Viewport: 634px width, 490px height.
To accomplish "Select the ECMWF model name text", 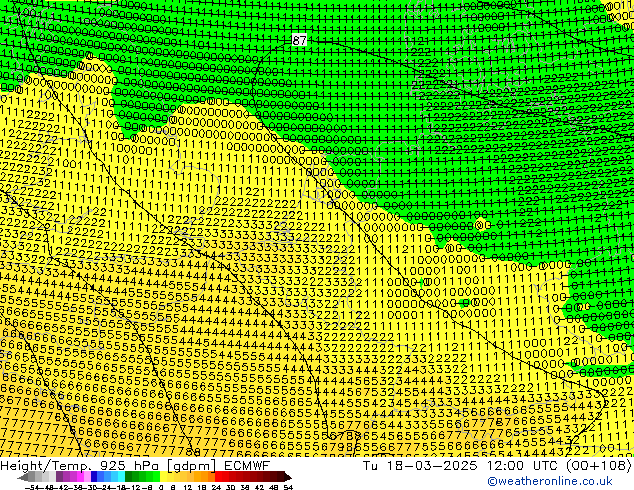I will point(247,466).
